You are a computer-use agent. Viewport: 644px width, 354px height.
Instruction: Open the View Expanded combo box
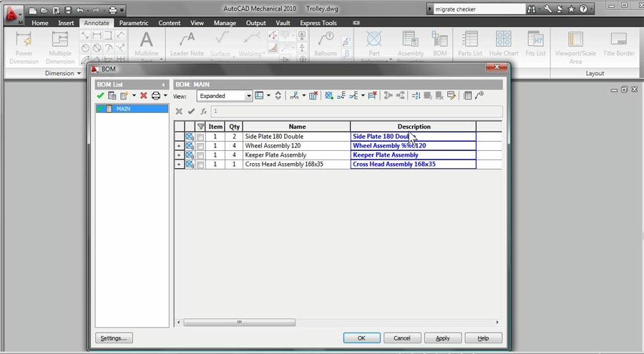point(224,96)
